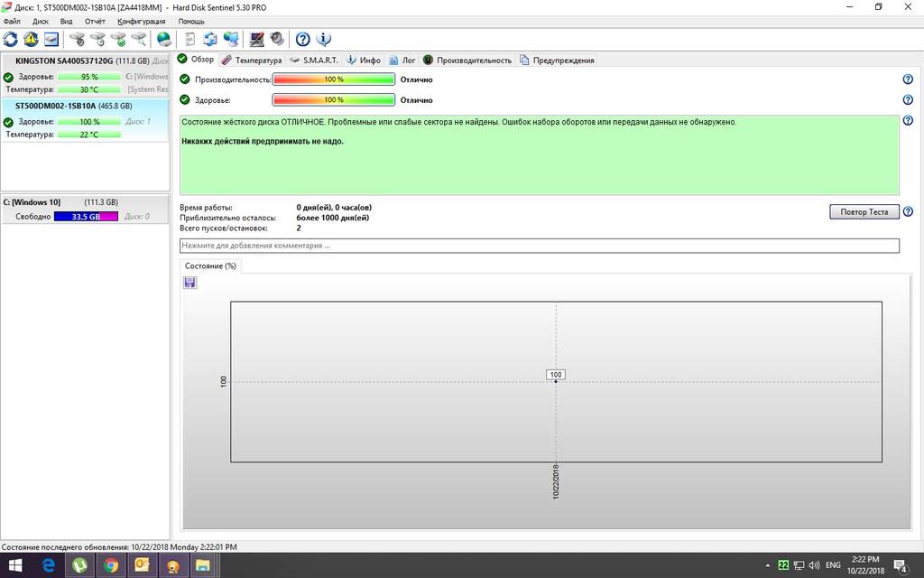Viewport: 924px width, 578px height.
Task: Open the File Explorer taskbar icon
Action: (203, 565)
